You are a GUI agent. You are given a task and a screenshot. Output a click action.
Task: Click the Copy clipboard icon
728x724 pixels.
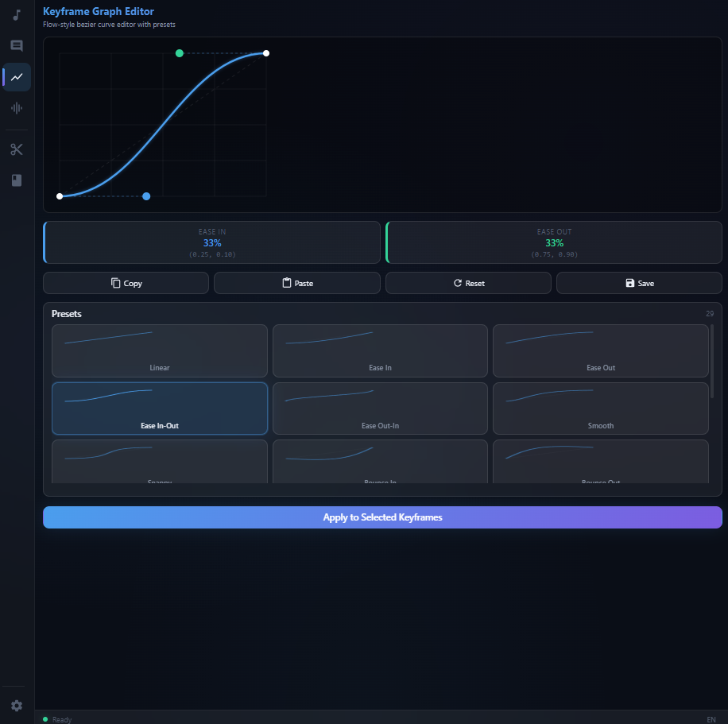[115, 283]
